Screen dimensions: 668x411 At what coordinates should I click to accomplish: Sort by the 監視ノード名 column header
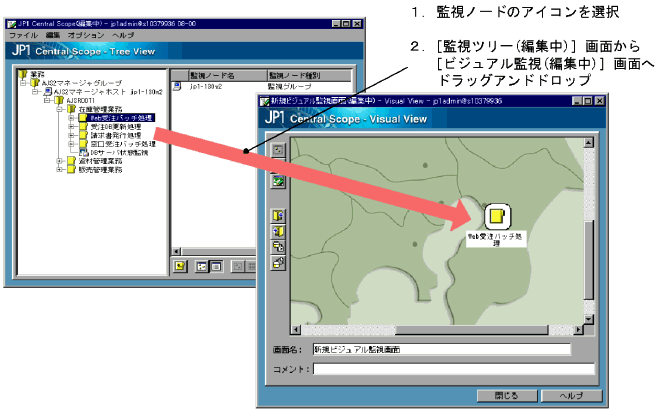228,75
